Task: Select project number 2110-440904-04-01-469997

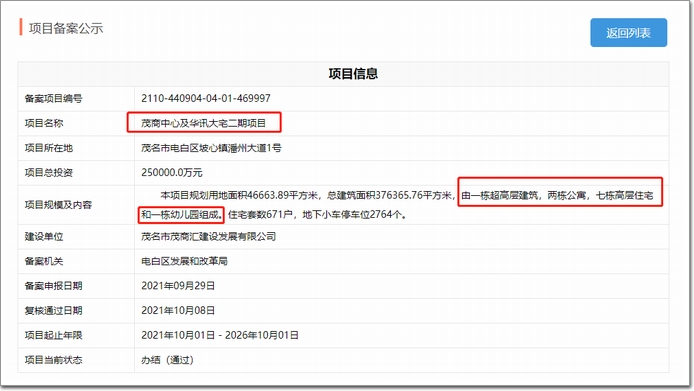Action: click(x=206, y=98)
